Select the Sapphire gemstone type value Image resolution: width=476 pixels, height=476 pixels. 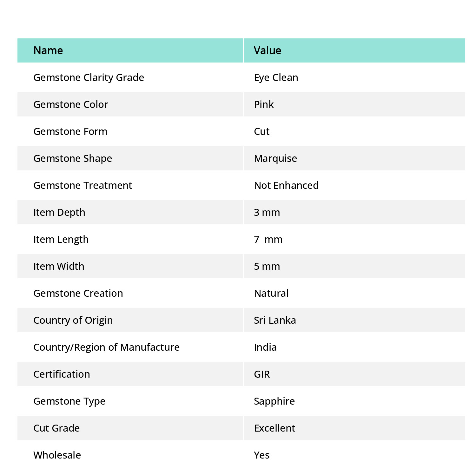(274, 401)
